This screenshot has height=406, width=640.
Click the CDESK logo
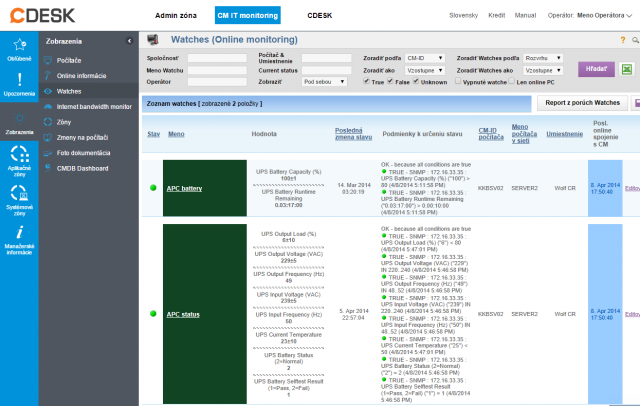[42, 16]
